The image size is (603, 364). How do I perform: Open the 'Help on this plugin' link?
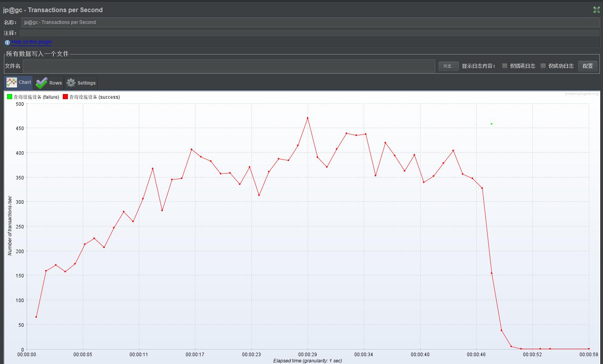click(31, 42)
